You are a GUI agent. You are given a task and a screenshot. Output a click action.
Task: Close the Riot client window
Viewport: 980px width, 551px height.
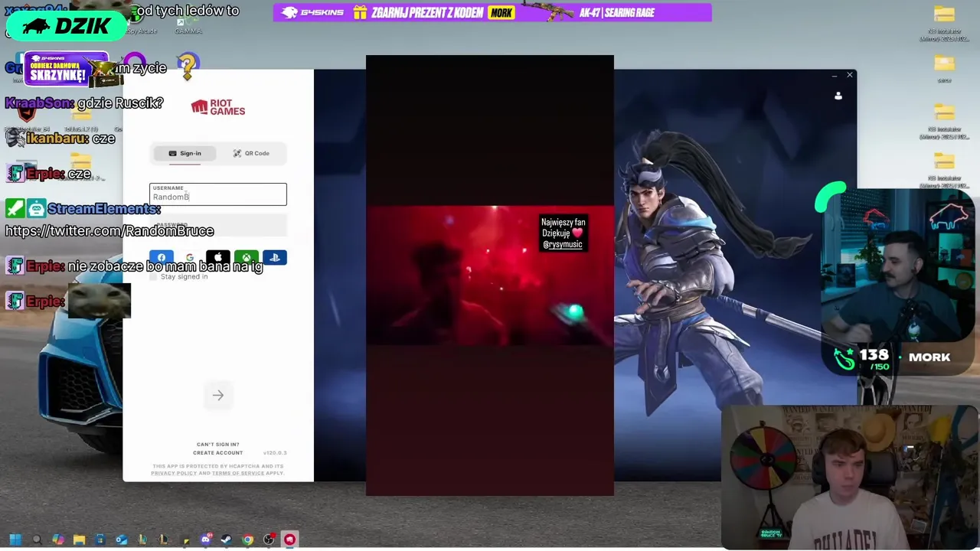tap(849, 75)
